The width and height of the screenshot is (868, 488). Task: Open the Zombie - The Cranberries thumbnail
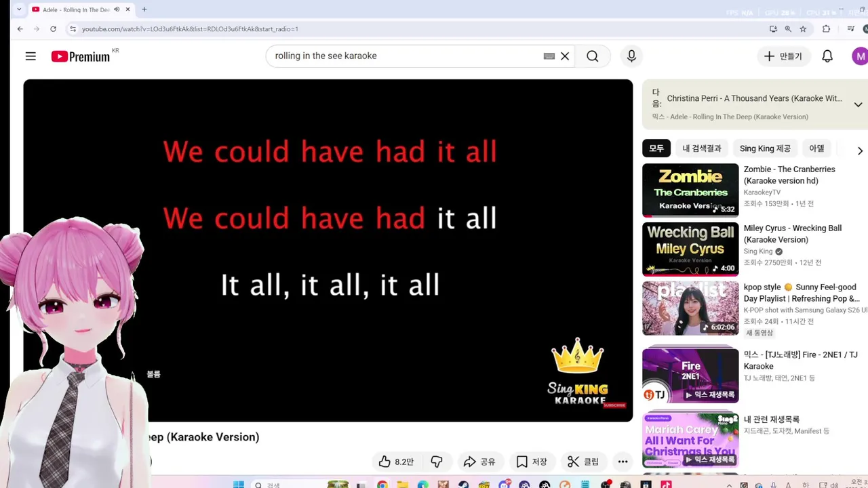click(x=690, y=190)
